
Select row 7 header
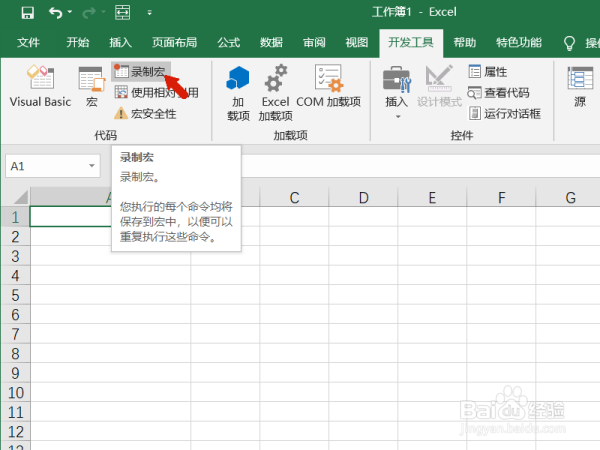[15, 334]
